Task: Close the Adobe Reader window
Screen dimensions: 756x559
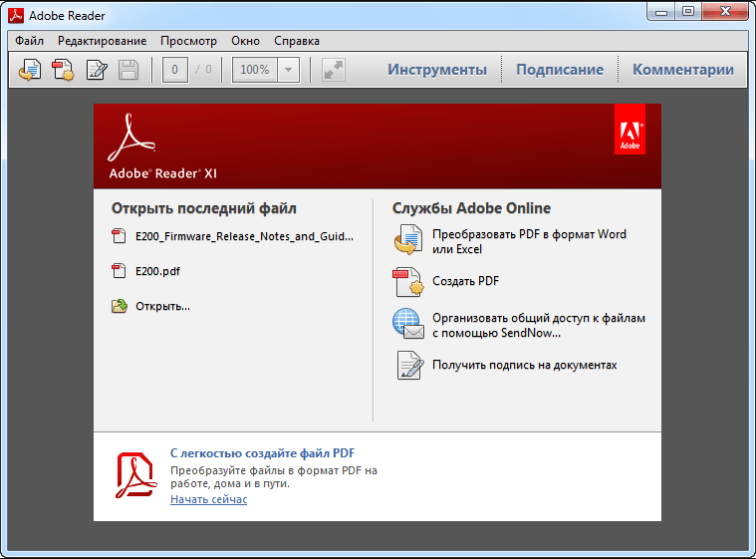Action: 725,12
